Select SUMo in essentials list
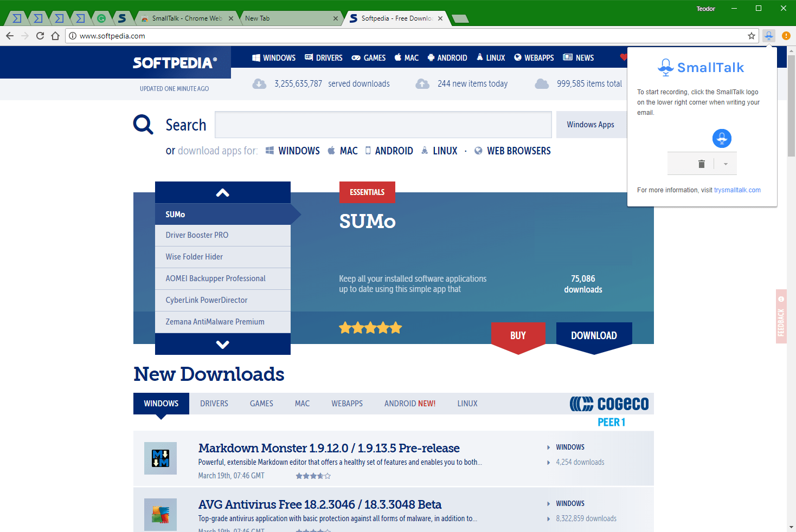The image size is (796, 532). pos(223,214)
